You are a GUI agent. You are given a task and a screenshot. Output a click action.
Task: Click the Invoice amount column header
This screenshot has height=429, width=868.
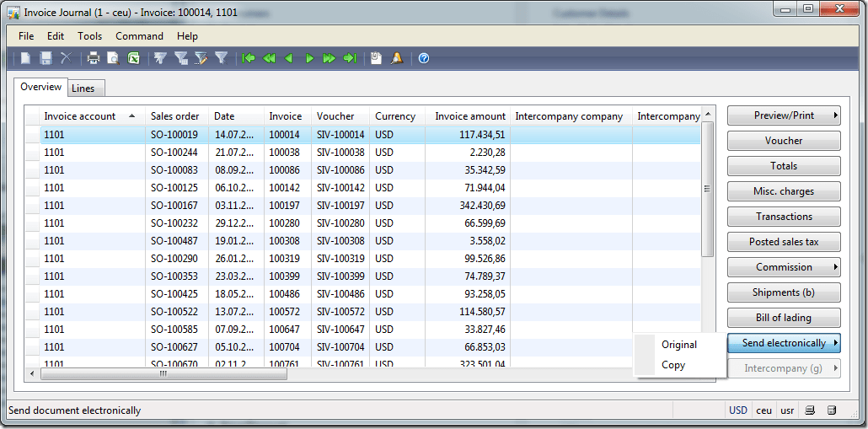pyautogui.click(x=468, y=116)
